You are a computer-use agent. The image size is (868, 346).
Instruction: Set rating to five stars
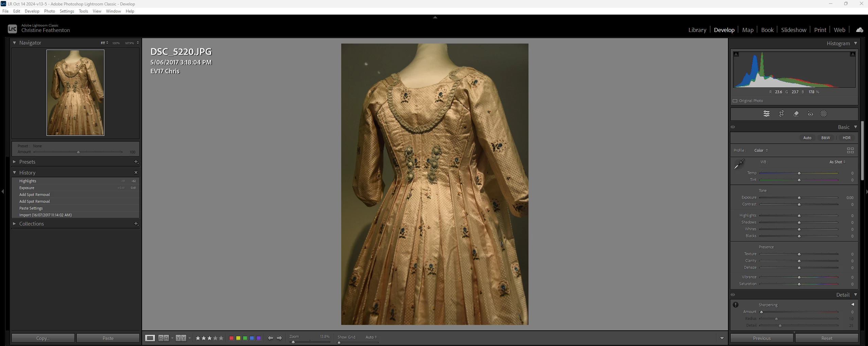[x=221, y=338]
